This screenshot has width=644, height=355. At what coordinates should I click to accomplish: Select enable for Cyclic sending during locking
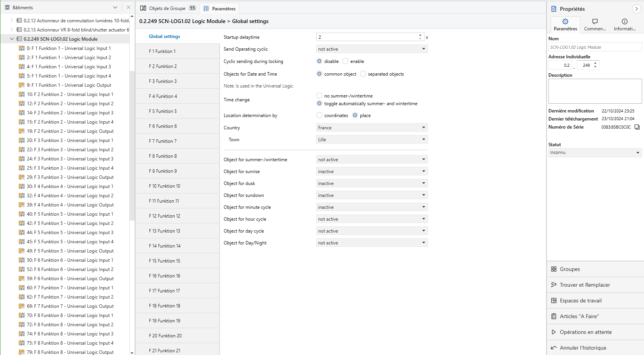click(x=345, y=61)
